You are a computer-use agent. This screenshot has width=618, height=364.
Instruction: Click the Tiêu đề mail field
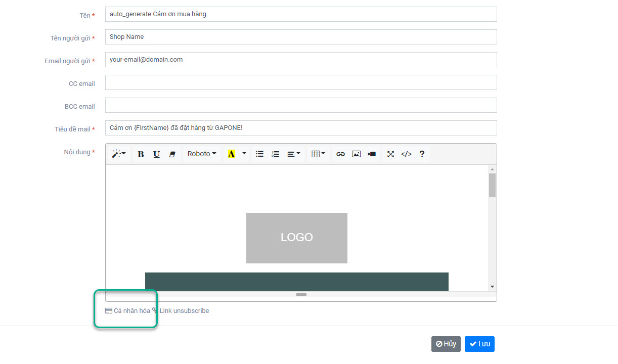tap(301, 128)
